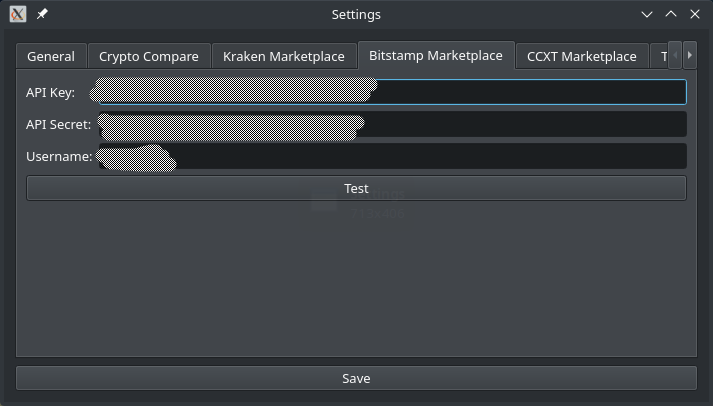Viewport: 713px width, 406px height.
Task: Open the Crypto Compare tab
Action: 149,56
